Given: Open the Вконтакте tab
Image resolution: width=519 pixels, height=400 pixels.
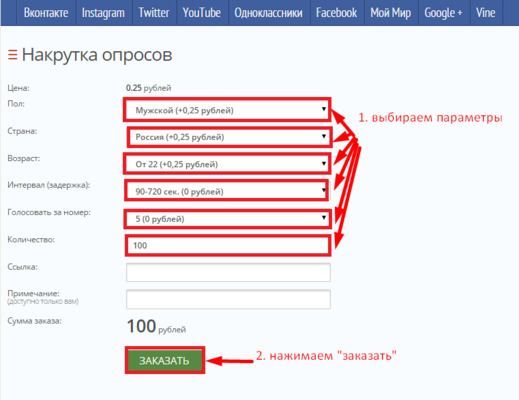Looking at the screenshot, I should 46,13.
